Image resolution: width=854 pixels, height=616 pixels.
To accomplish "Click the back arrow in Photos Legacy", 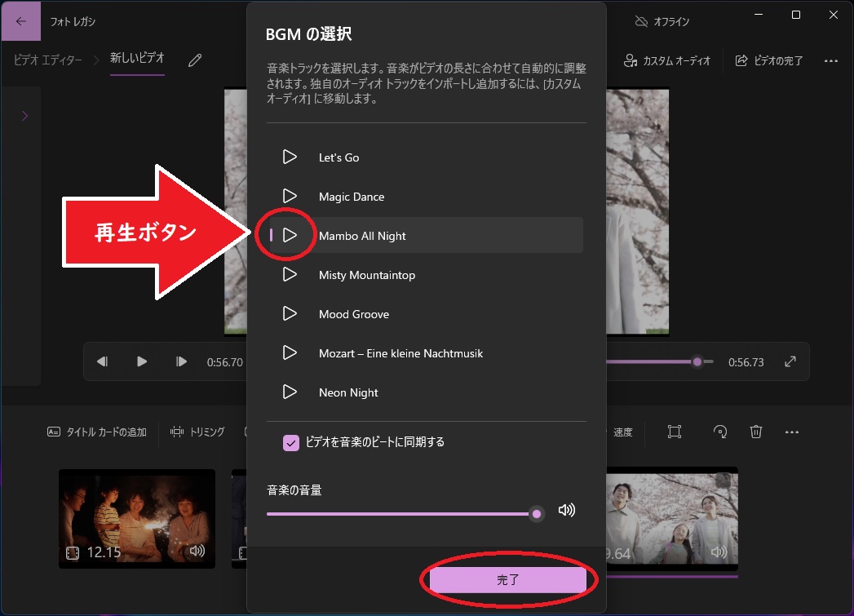I will (20, 21).
